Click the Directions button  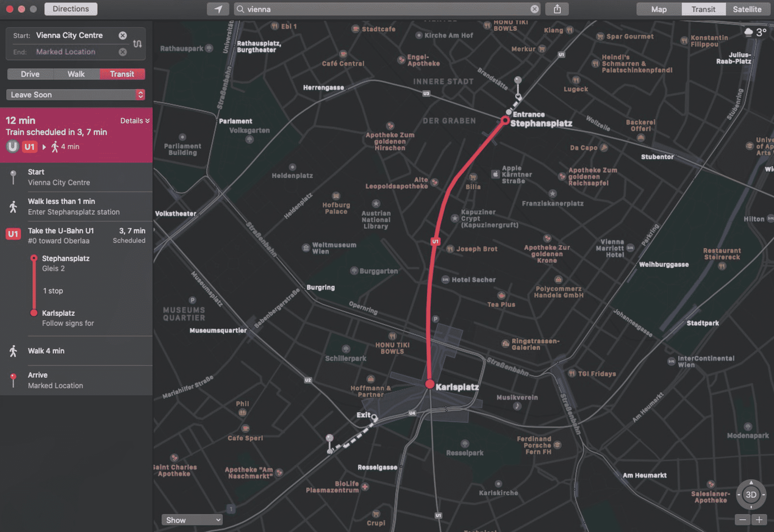71,9
